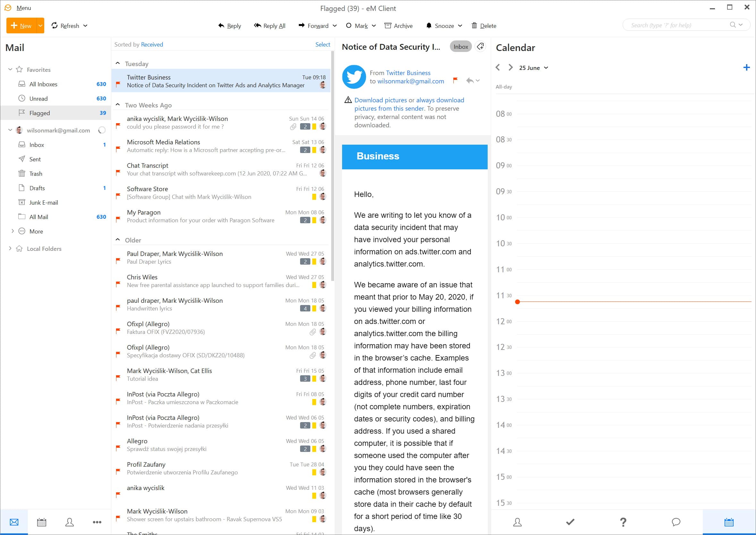This screenshot has height=535, width=756.
Task: Click the Delete icon in toolbar
Action: [475, 25]
